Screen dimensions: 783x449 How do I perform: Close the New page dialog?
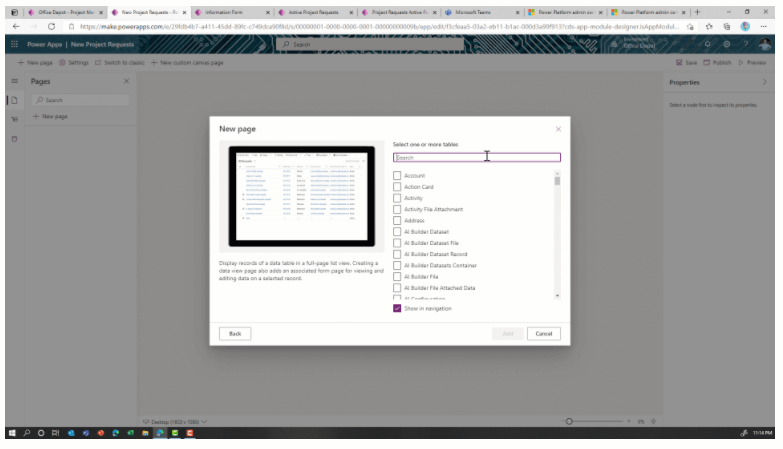point(558,129)
